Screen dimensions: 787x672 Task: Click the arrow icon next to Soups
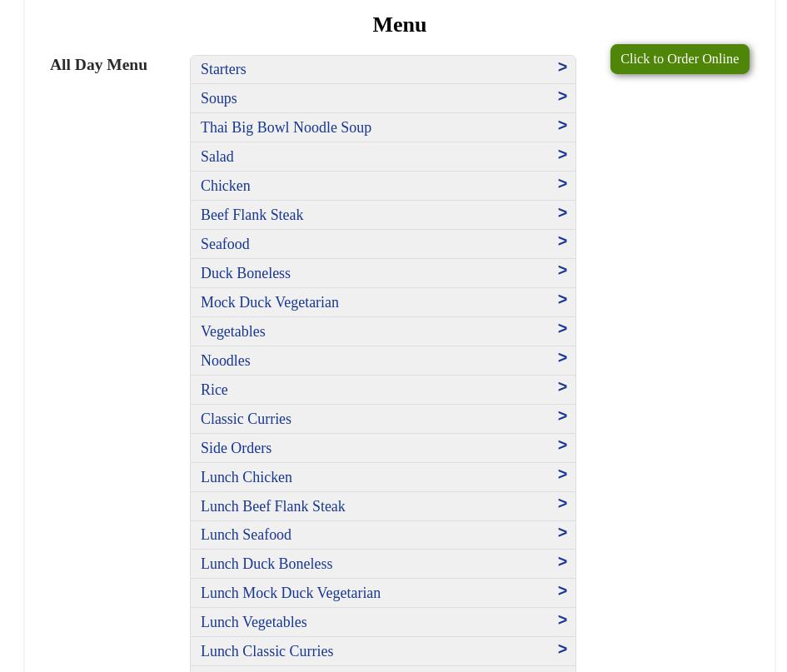pyautogui.click(x=562, y=97)
